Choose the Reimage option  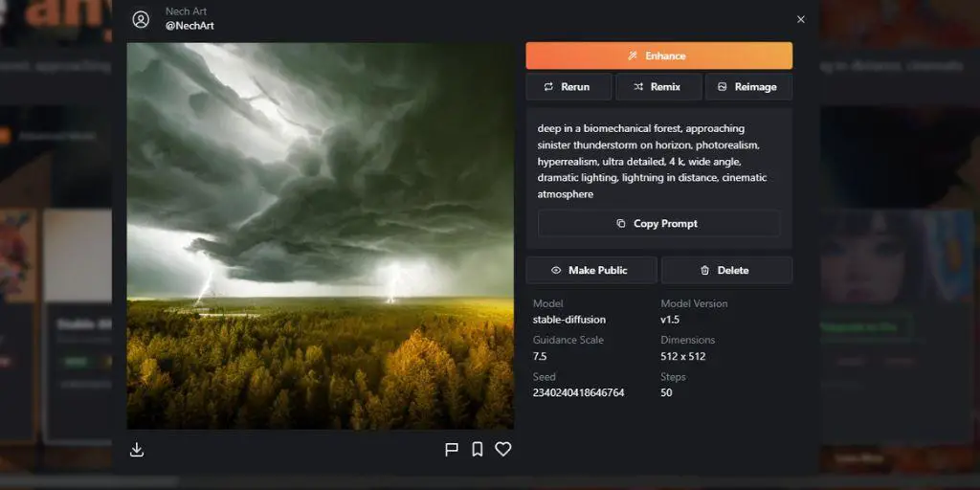tap(748, 87)
